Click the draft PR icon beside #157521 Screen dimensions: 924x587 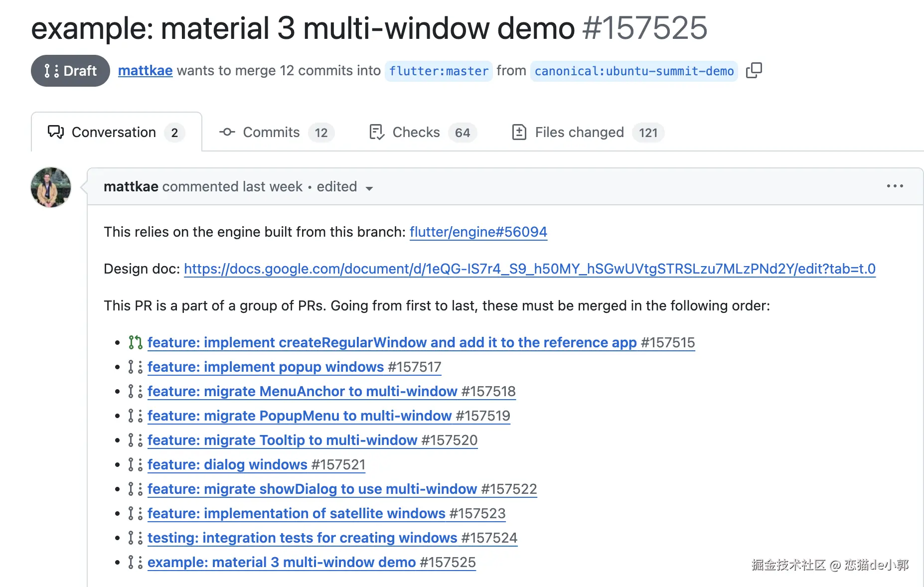click(136, 464)
